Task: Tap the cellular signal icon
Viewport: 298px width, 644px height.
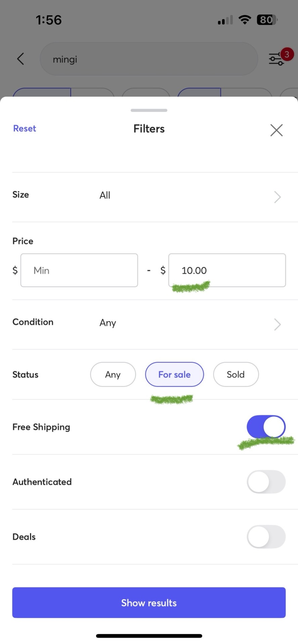Action: click(x=225, y=20)
